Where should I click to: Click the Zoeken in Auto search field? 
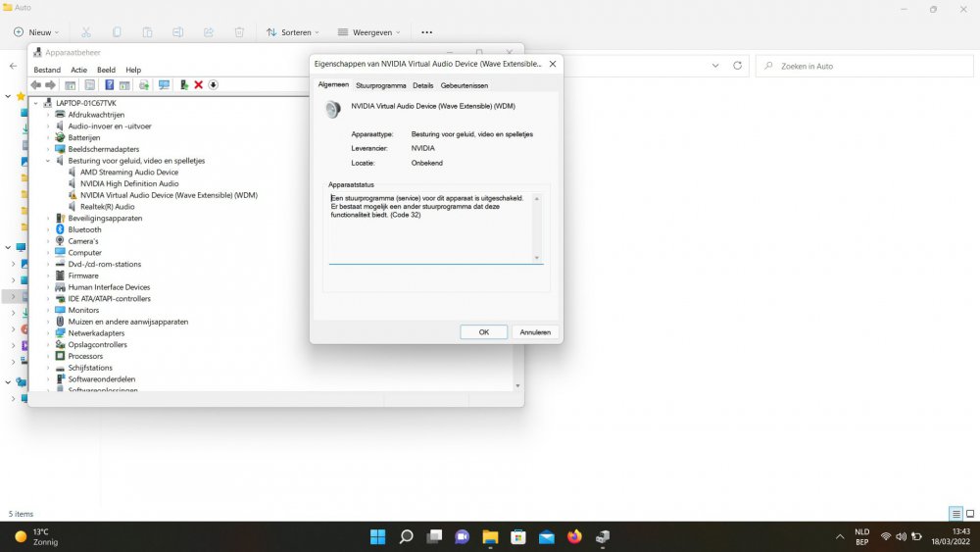pos(862,66)
